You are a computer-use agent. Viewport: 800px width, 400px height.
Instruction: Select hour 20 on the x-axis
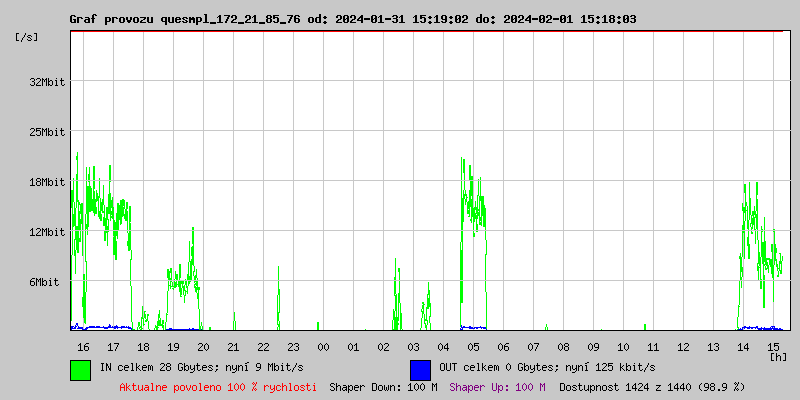click(203, 346)
